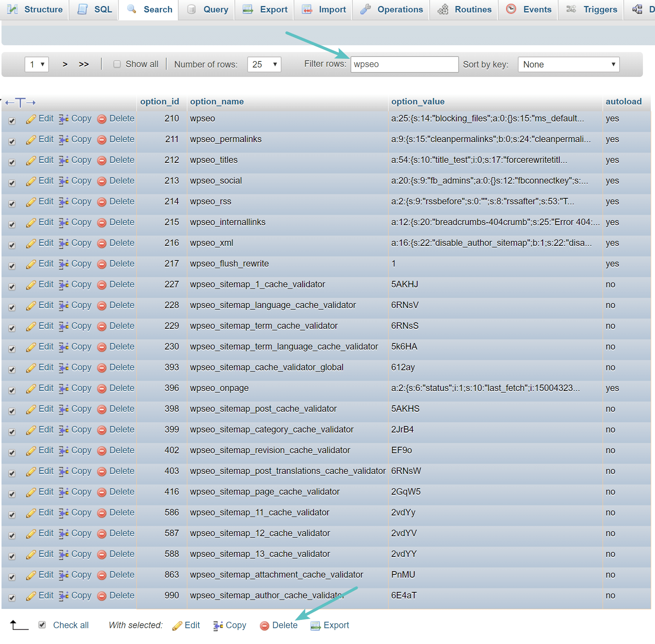The width and height of the screenshot is (655, 644).
Task: Click the Copy icon for the wpseo_rss row
Action: coord(63,201)
